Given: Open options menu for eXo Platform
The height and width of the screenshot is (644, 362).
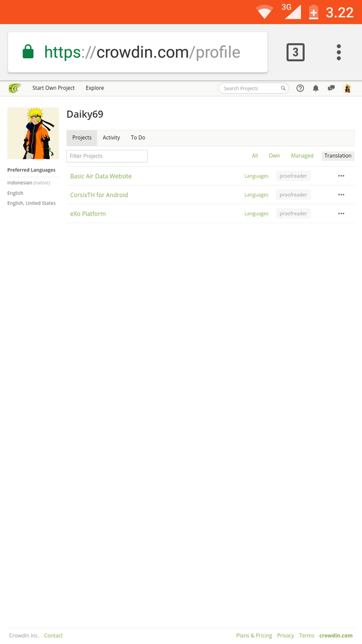Looking at the screenshot, I should pyautogui.click(x=341, y=213).
